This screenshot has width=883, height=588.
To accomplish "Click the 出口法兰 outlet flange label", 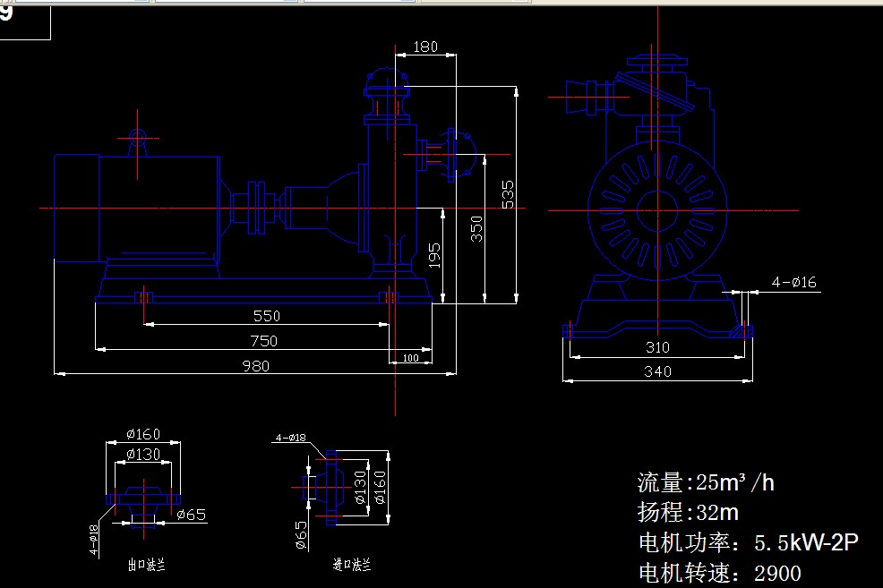I will point(147,565).
